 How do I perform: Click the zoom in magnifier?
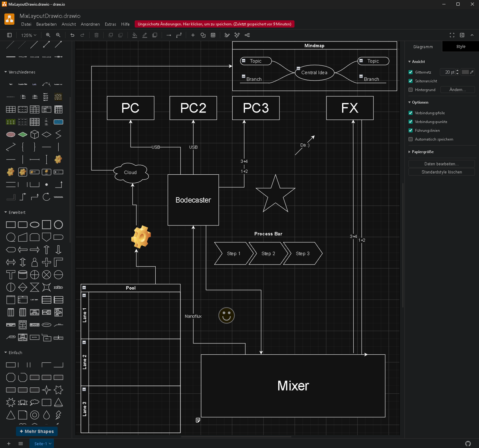[x=48, y=35]
